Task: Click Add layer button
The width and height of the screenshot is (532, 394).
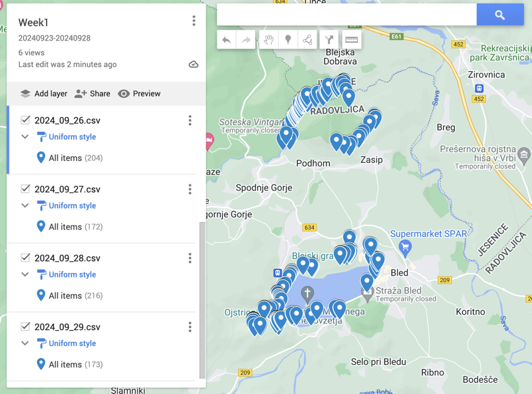Action: tap(44, 94)
